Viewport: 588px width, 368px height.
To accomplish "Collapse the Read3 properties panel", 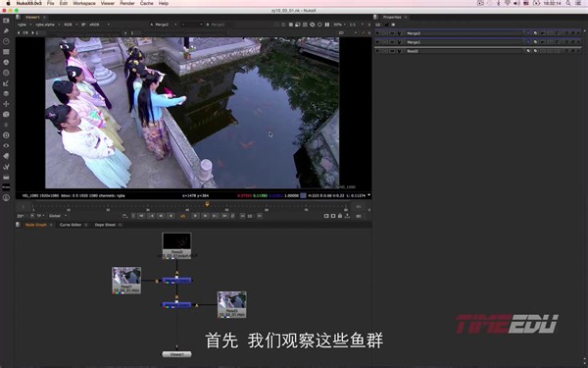I will 378,51.
